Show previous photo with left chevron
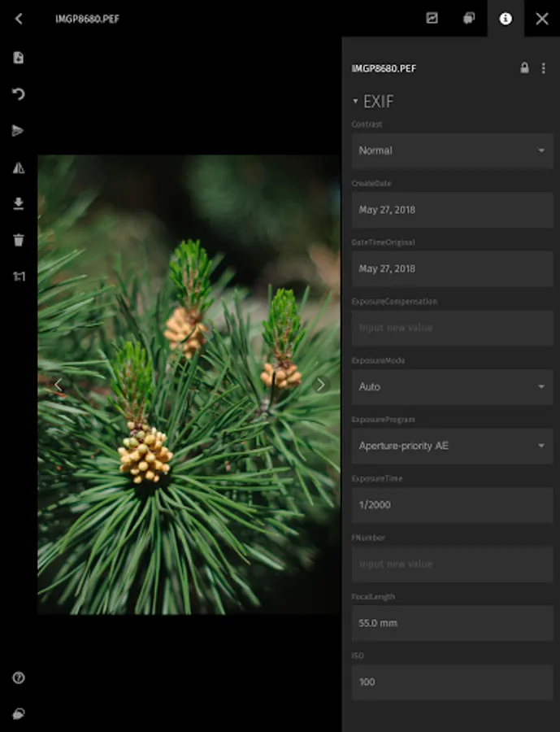This screenshot has width=560, height=732. [x=59, y=385]
